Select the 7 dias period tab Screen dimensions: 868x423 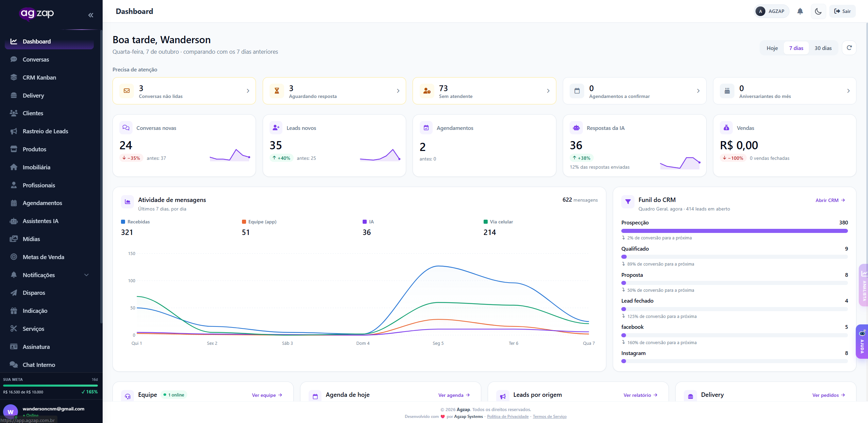(796, 48)
